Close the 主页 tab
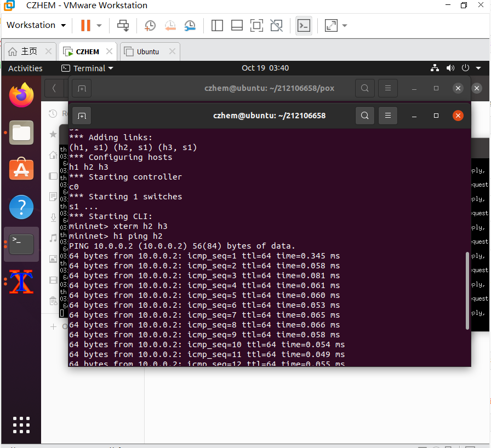 coord(48,51)
